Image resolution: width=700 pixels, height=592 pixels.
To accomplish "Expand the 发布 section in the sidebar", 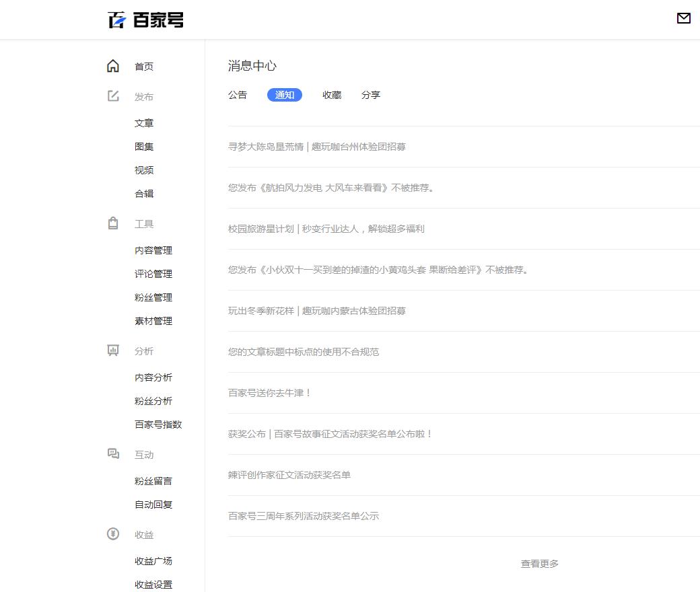I will click(x=143, y=96).
